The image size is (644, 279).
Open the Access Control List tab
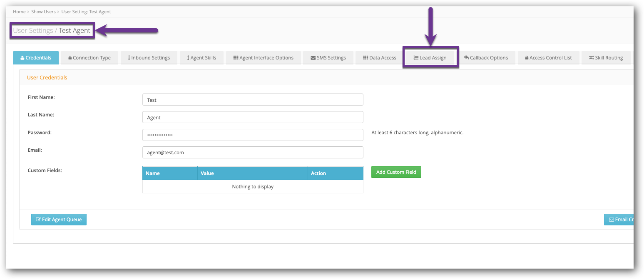point(548,57)
